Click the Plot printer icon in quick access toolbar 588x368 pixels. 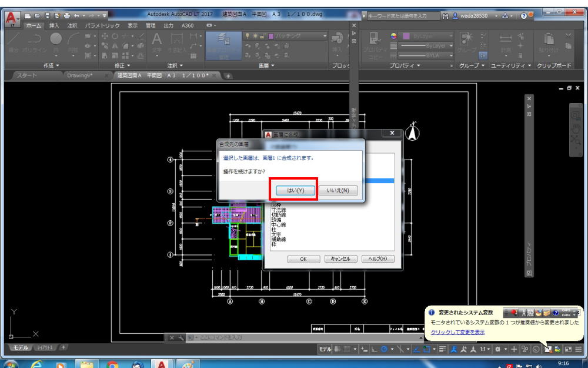pos(67,16)
